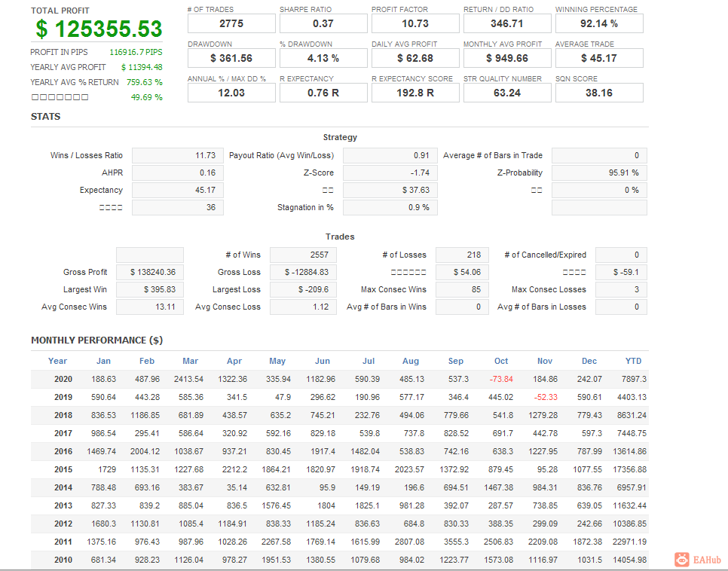Click the Profit Factor value 10.73

(x=415, y=23)
